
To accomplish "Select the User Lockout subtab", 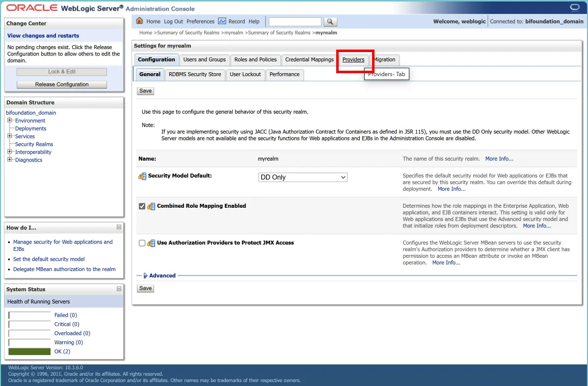I will click(x=245, y=74).
